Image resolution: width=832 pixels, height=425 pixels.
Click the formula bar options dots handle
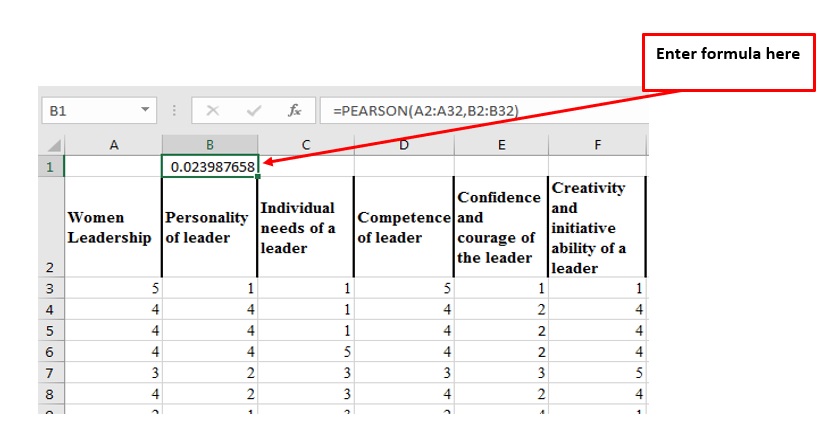(x=174, y=110)
